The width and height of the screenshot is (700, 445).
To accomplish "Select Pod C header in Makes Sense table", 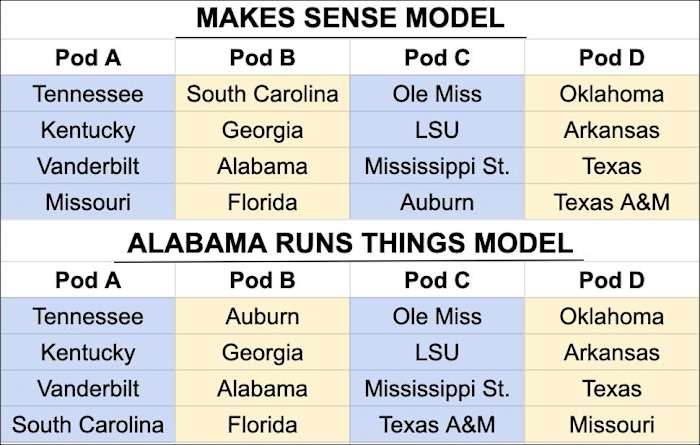I will (437, 57).
